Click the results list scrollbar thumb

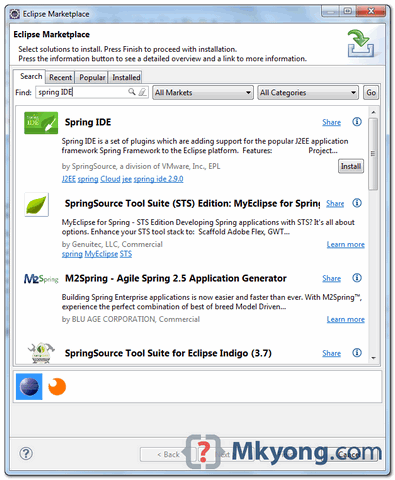373,154
